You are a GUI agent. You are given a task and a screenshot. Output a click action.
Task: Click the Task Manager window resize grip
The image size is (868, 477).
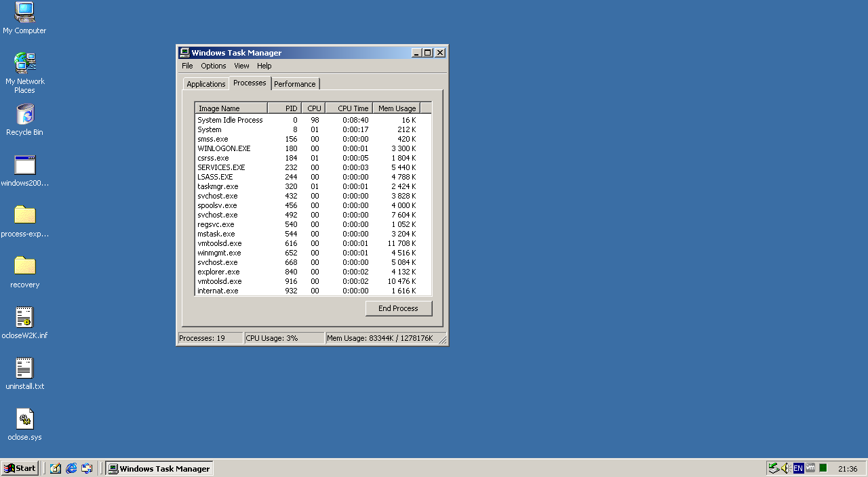443,339
